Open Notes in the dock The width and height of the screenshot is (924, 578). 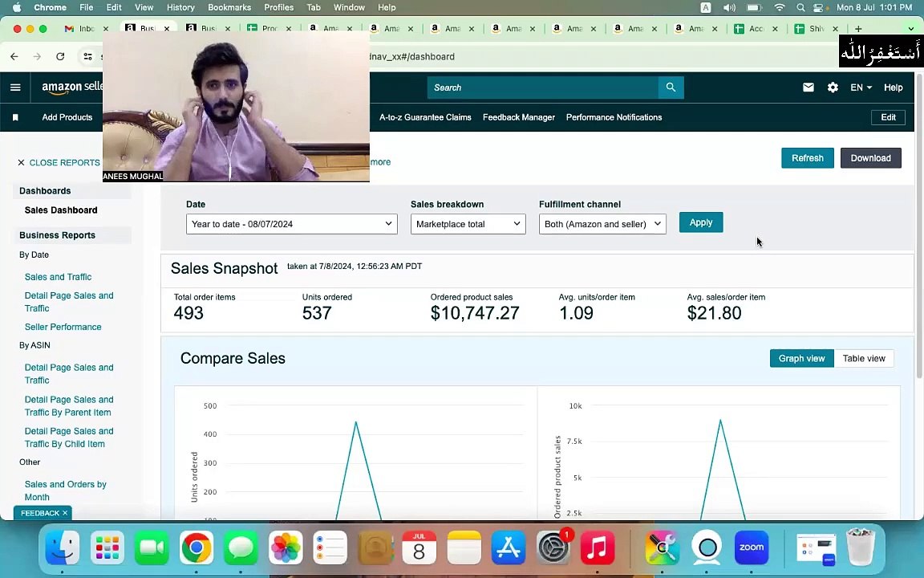464,547
